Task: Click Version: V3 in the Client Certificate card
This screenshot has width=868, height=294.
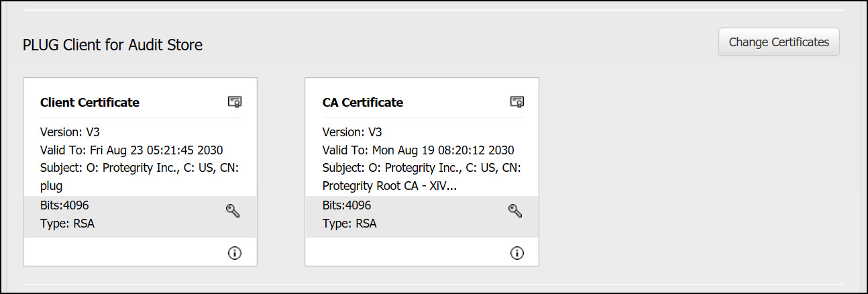Action: tap(70, 132)
